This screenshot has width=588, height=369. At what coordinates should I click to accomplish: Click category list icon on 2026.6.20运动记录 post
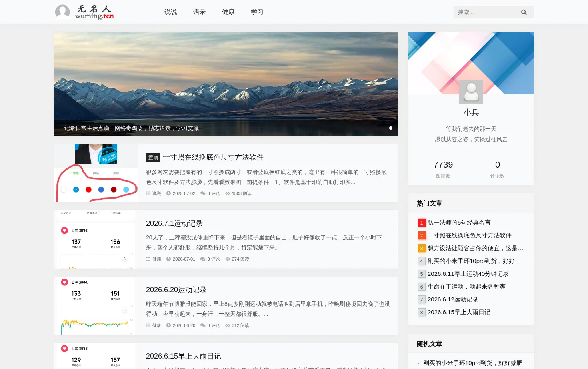[148, 325]
